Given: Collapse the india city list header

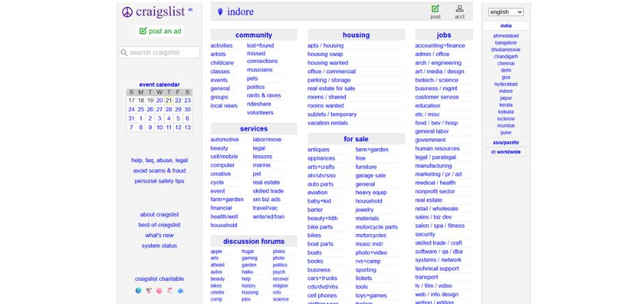Looking at the screenshot, I should (506, 26).
